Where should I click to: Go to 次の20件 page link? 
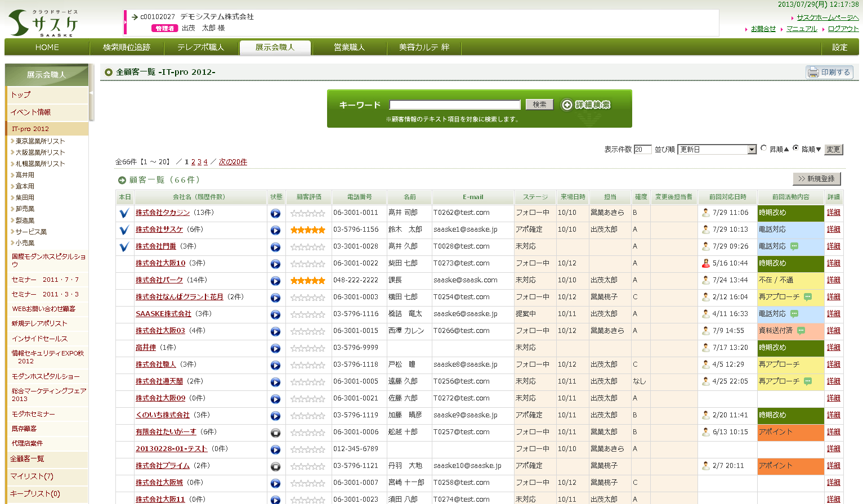point(232,162)
